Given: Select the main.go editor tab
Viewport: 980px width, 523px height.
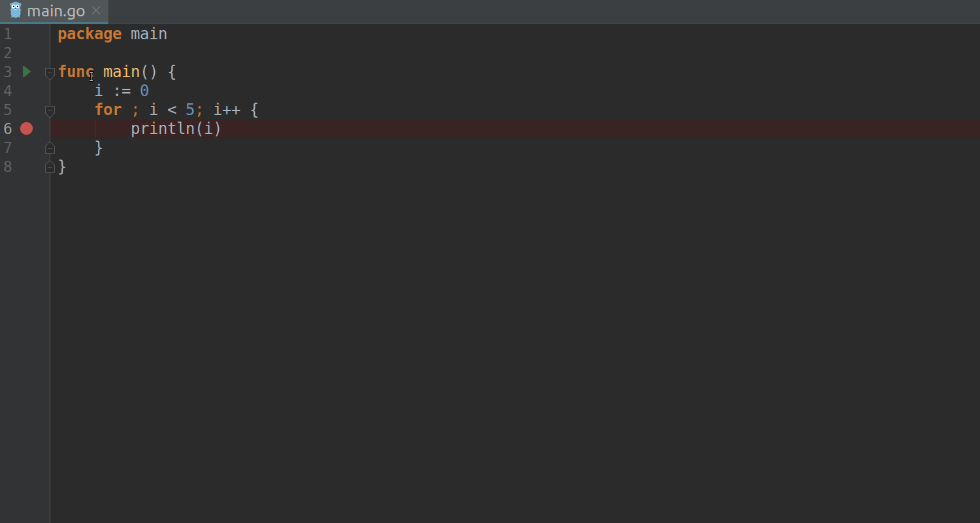Looking at the screenshot, I should click(x=54, y=11).
